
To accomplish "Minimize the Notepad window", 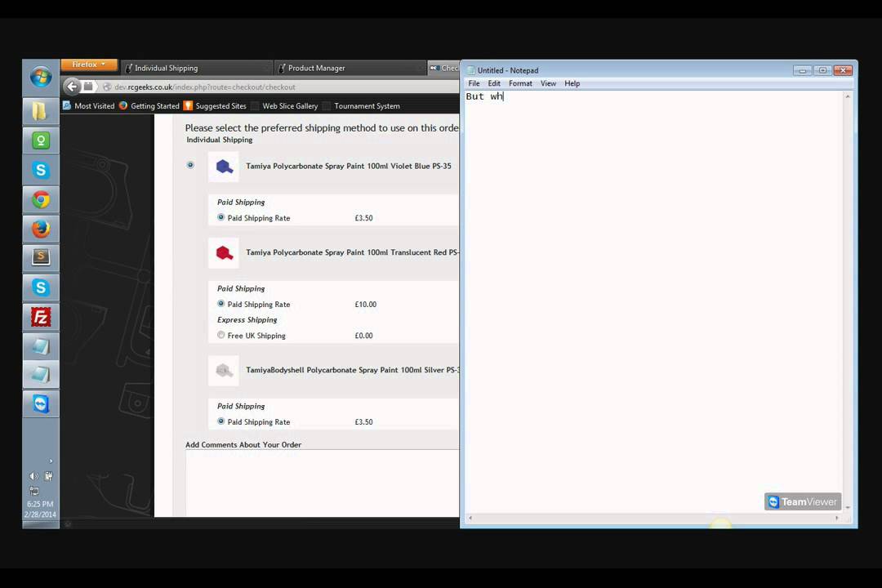I will 802,70.
